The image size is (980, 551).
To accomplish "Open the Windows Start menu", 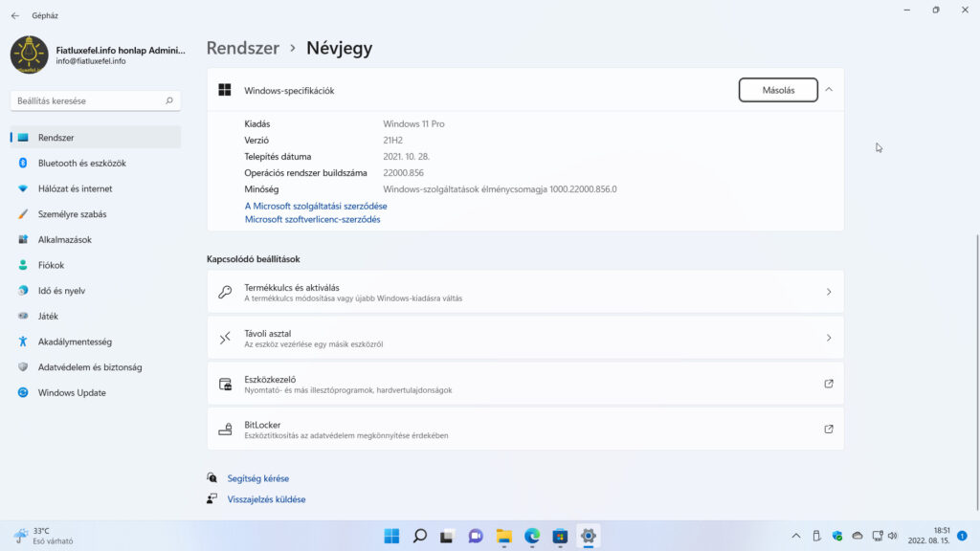I will 391,536.
